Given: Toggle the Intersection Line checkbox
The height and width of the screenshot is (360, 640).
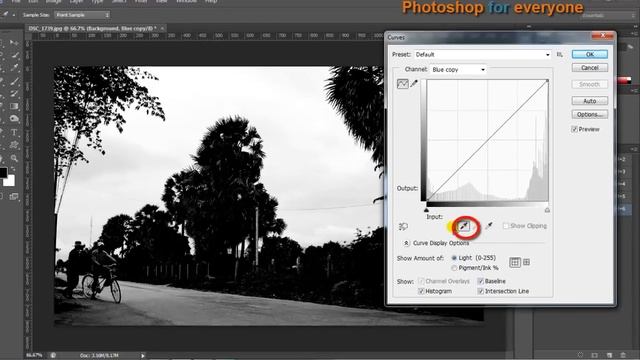Looking at the screenshot, I should pyautogui.click(x=480, y=291).
